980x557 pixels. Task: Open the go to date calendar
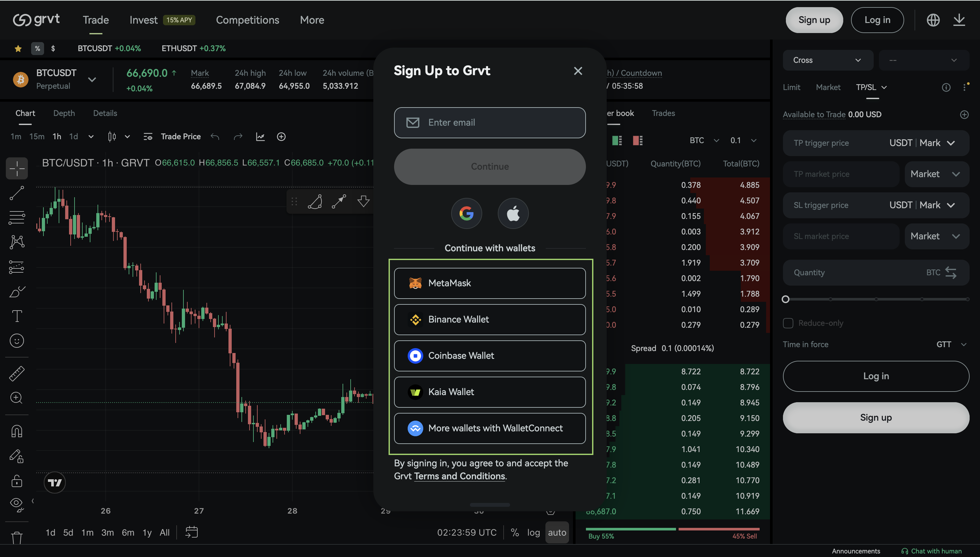(192, 532)
